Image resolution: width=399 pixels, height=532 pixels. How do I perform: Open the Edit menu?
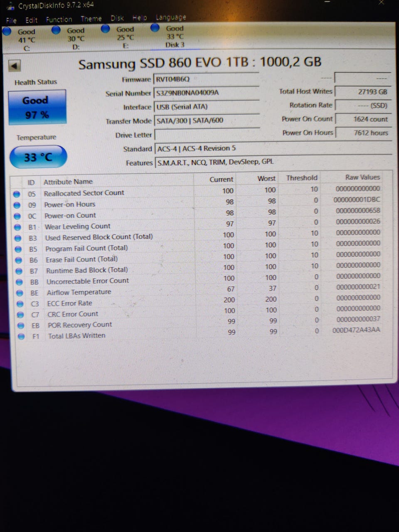[x=31, y=20]
